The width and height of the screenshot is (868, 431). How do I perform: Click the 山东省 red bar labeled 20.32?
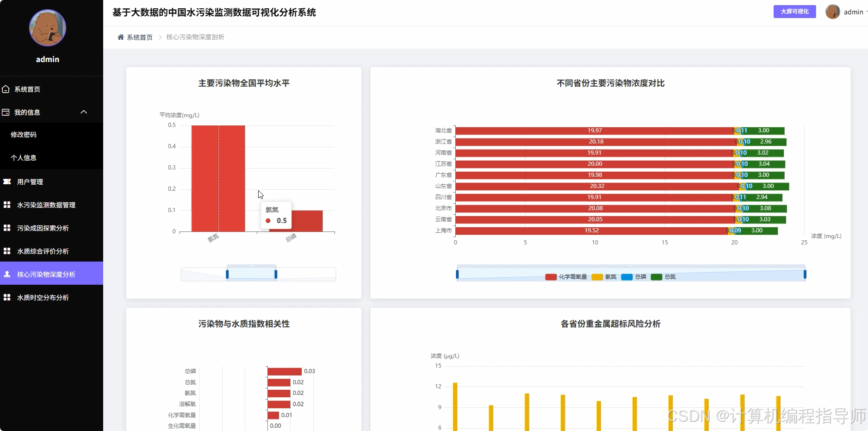[597, 186]
